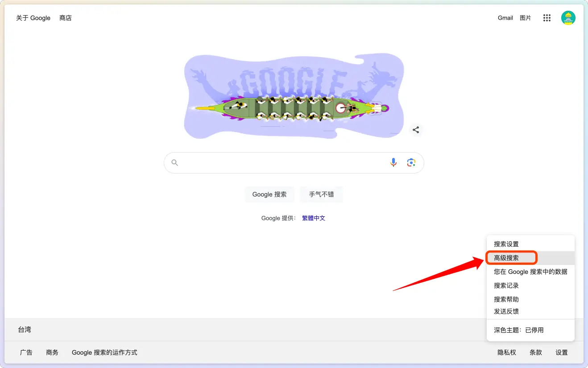Open the Google apps grid icon
The image size is (588, 368).
[547, 18]
